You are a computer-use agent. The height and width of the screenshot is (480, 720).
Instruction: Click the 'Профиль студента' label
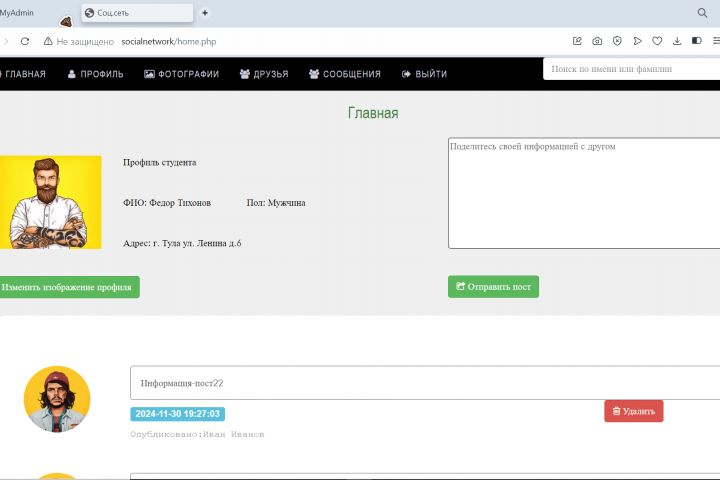tap(159, 162)
